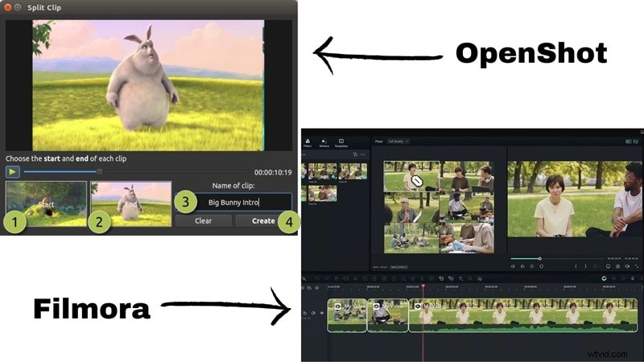
Task: Select the scissors split icon
Action: coord(355,278)
